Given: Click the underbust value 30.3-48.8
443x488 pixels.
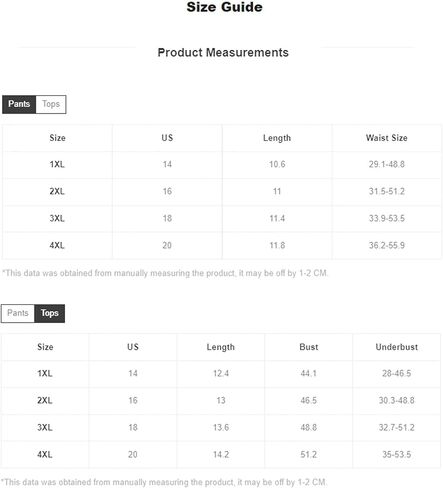Looking at the screenshot, I should coord(397,400).
